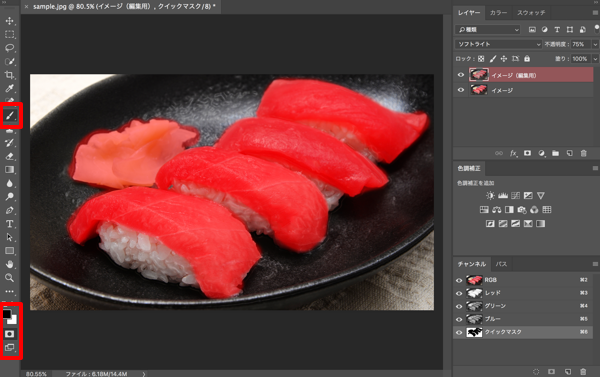This screenshot has width=600, height=377.
Task: Select the Blur tool
Action: click(10, 183)
